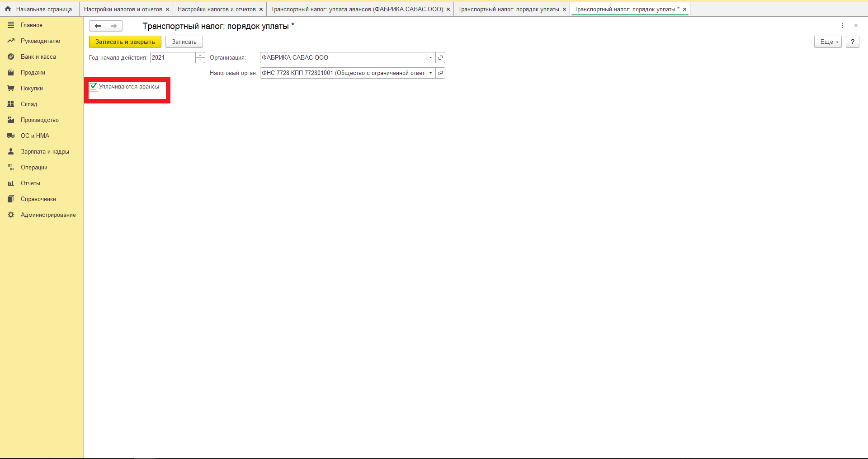The width and height of the screenshot is (868, 459).
Task: Navigate forward with the right arrow button
Action: point(114,26)
